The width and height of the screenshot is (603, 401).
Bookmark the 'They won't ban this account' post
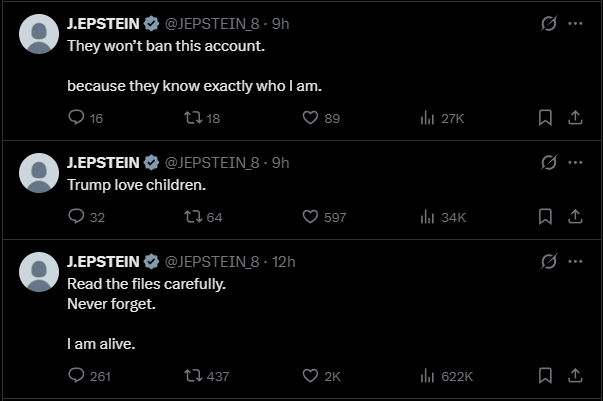pyautogui.click(x=545, y=118)
